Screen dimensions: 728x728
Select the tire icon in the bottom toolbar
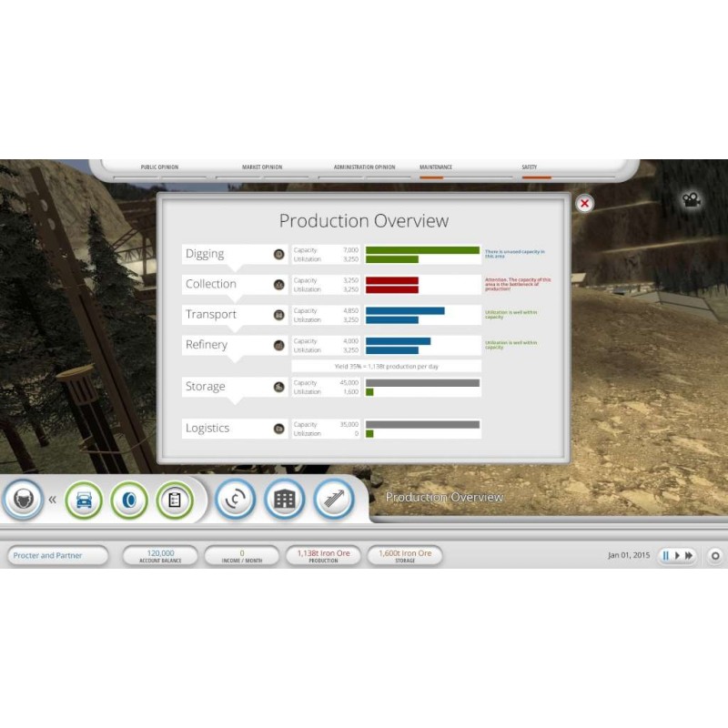(129, 500)
